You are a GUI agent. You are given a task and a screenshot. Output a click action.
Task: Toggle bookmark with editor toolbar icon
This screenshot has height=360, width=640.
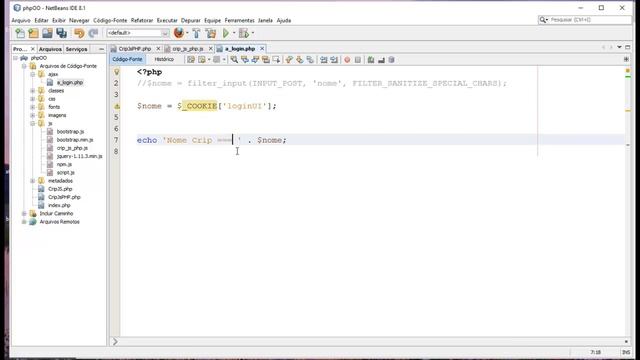click(310, 60)
